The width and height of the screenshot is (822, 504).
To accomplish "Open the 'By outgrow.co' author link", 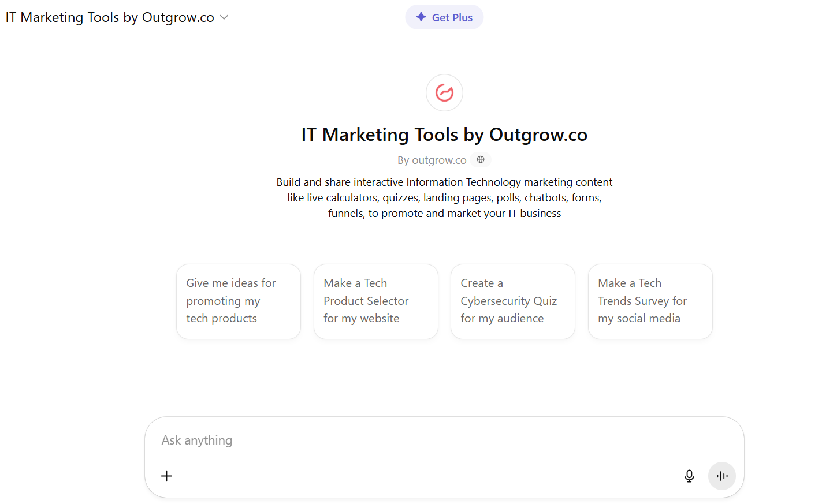I will pos(432,160).
